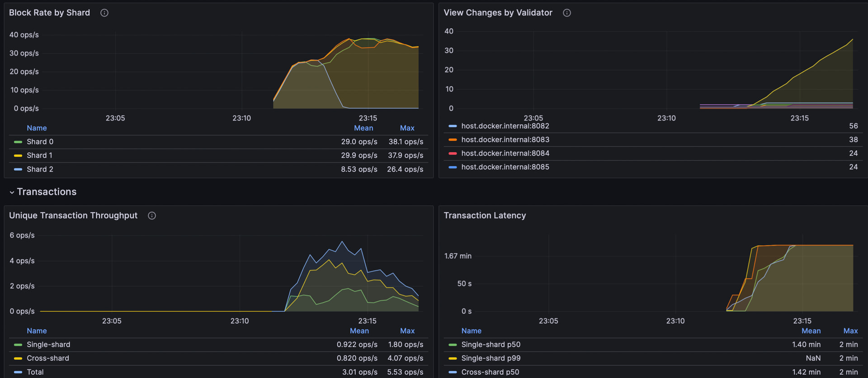Screen dimensions: 868x378
Task: Open the Transaction Latency panel title menu
Action: (x=485, y=216)
